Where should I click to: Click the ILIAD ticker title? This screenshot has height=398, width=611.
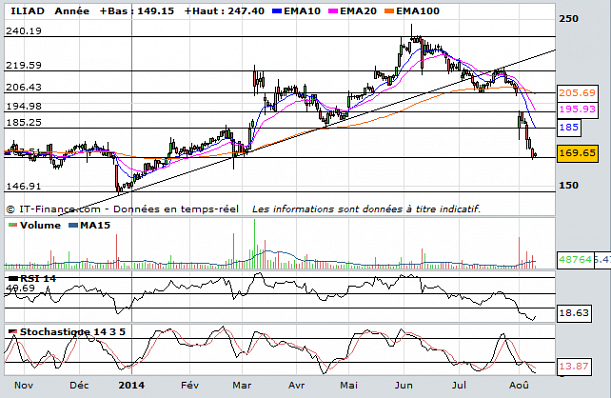point(27,11)
